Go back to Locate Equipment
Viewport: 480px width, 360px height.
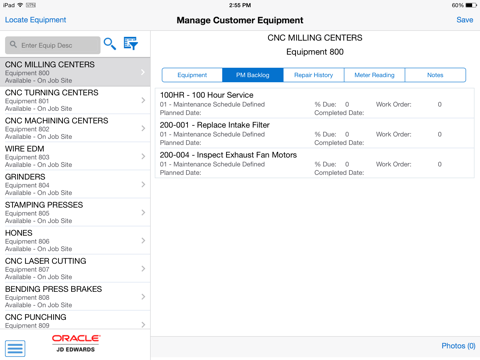pyautogui.click(x=35, y=20)
